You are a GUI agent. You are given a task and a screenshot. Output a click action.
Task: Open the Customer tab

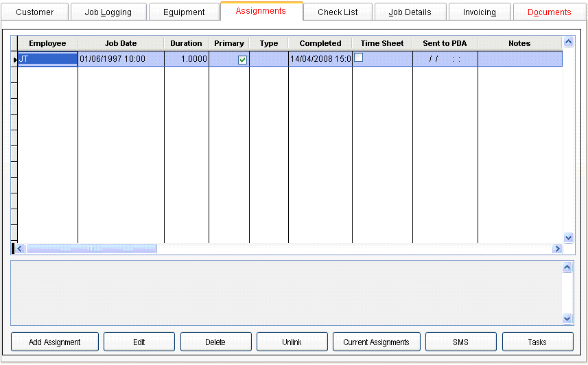tap(35, 12)
